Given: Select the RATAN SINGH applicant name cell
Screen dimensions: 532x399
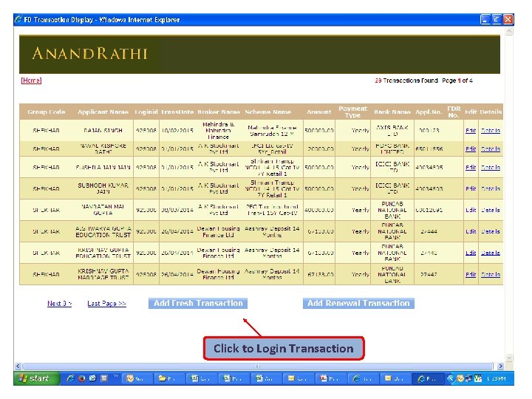Looking at the screenshot, I should tap(103, 130).
